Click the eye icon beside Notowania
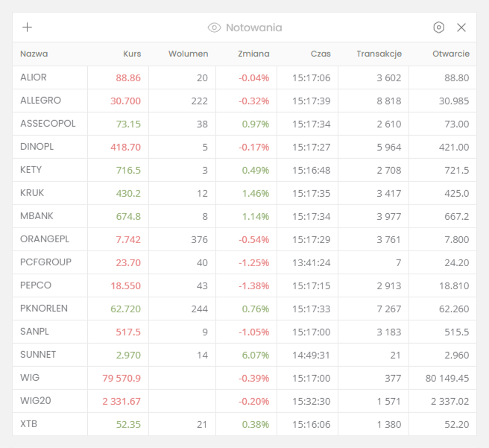Screen dimensions: 489x448 point(214,28)
